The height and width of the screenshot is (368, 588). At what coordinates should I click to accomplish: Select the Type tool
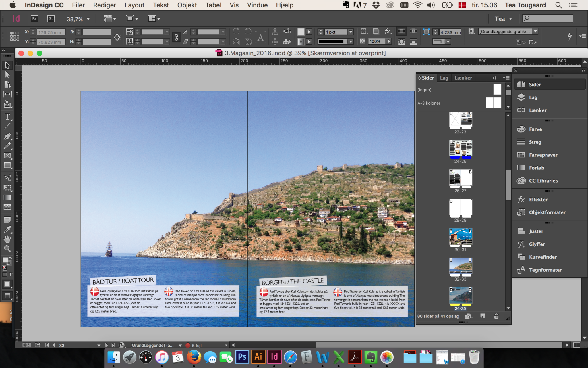[x=7, y=117]
